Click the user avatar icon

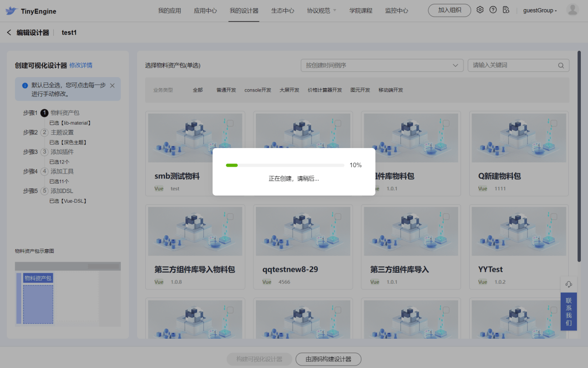[x=572, y=10]
